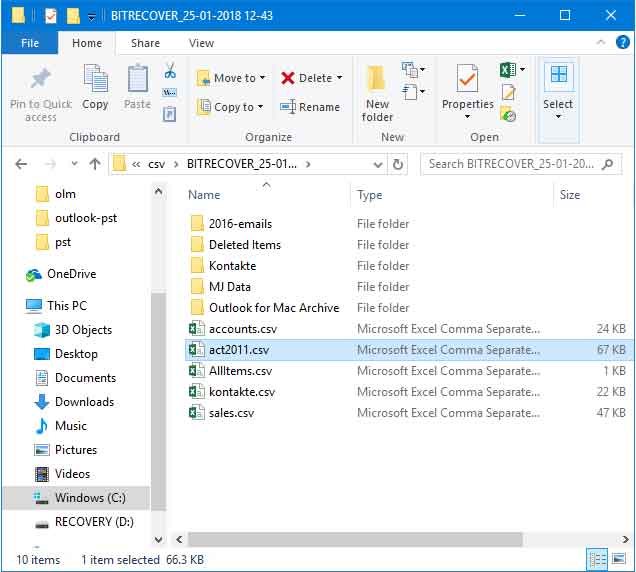
Task: Customize Quick Access Toolbar dropdown
Action: [x=92, y=17]
